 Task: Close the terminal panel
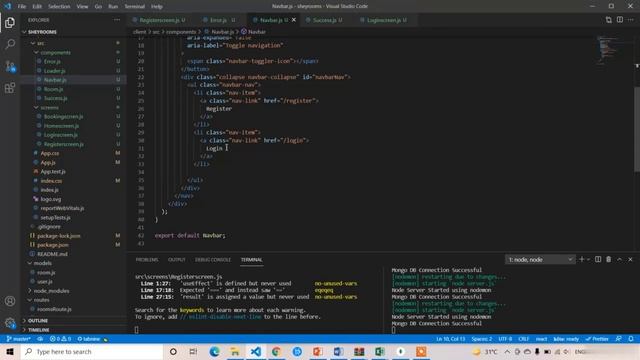point(630,260)
